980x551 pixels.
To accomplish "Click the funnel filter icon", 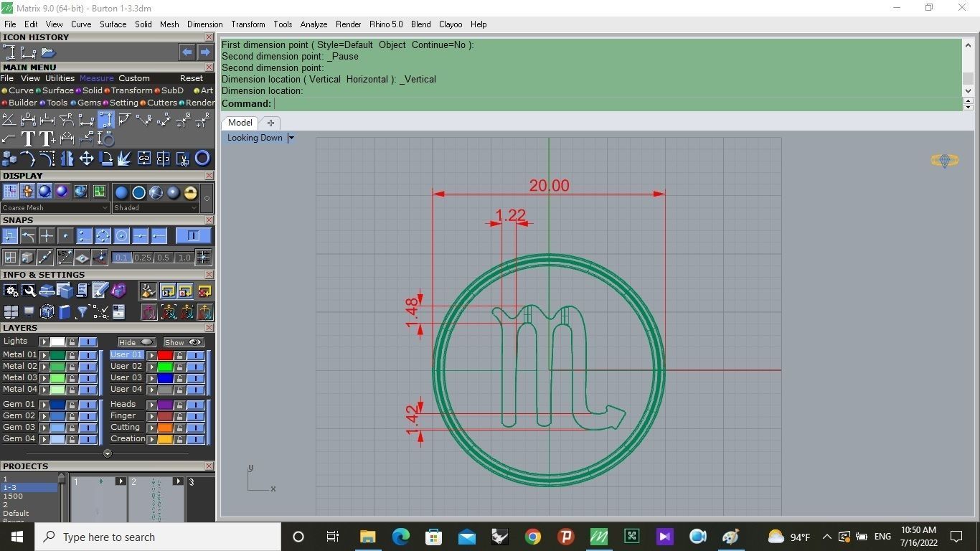I will point(83,312).
